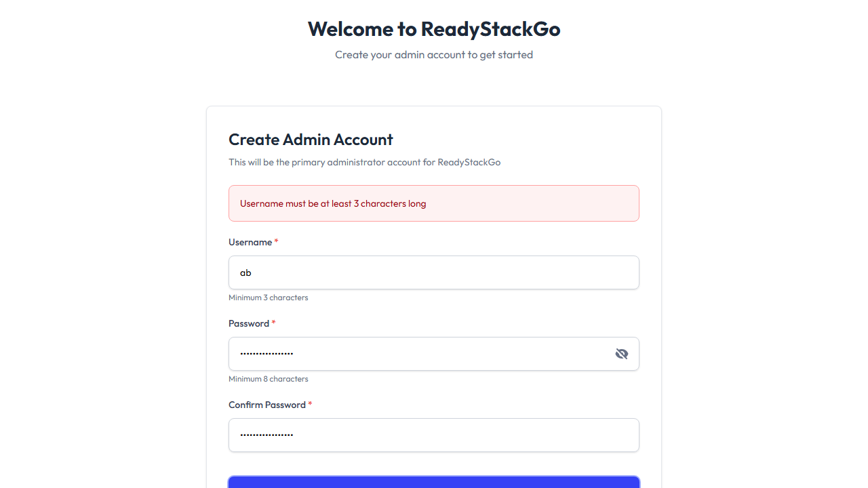Click 'ReadyStackGo' in the main page title

coord(490,29)
